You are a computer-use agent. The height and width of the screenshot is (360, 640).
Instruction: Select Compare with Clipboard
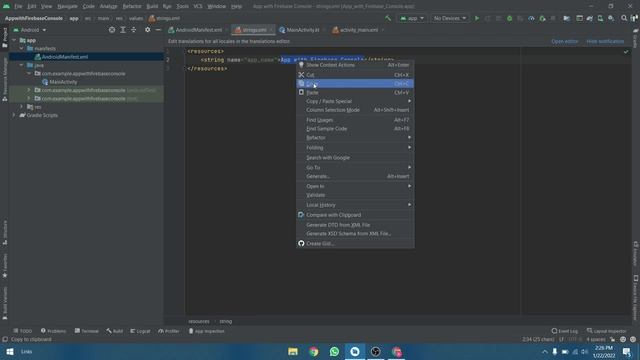pos(355,215)
